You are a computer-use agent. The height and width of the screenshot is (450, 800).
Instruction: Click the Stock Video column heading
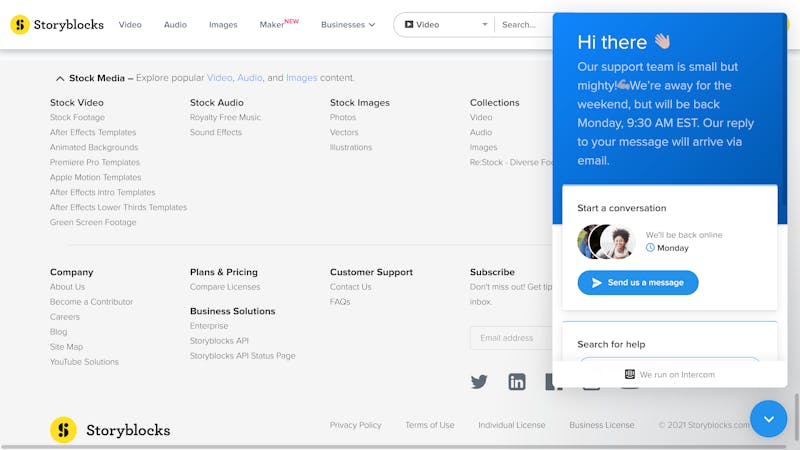[77, 103]
